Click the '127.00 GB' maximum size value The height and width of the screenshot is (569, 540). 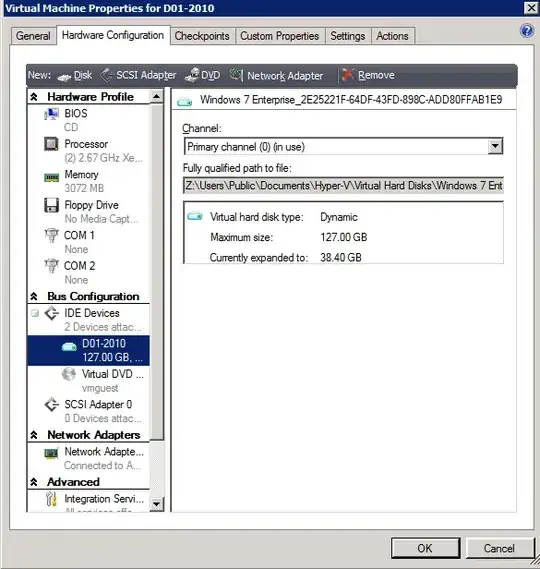(343, 237)
